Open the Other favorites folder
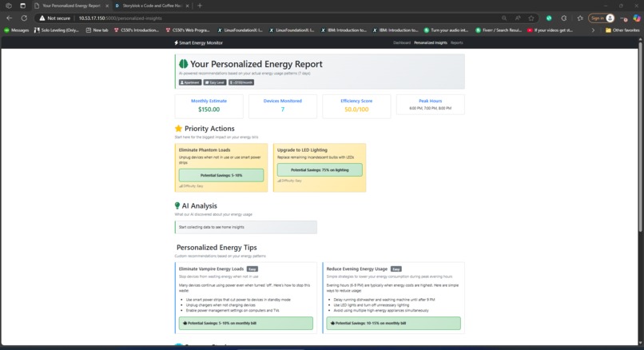644x350 pixels. point(622,30)
